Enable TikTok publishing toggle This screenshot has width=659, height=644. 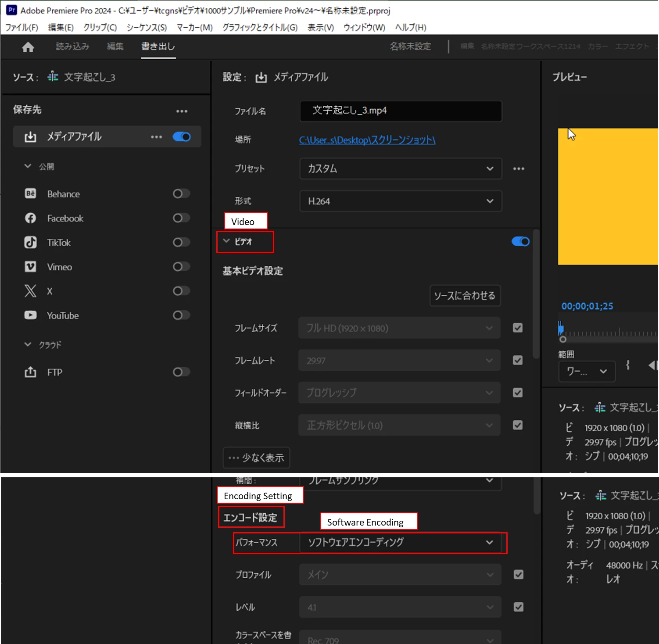click(x=181, y=242)
